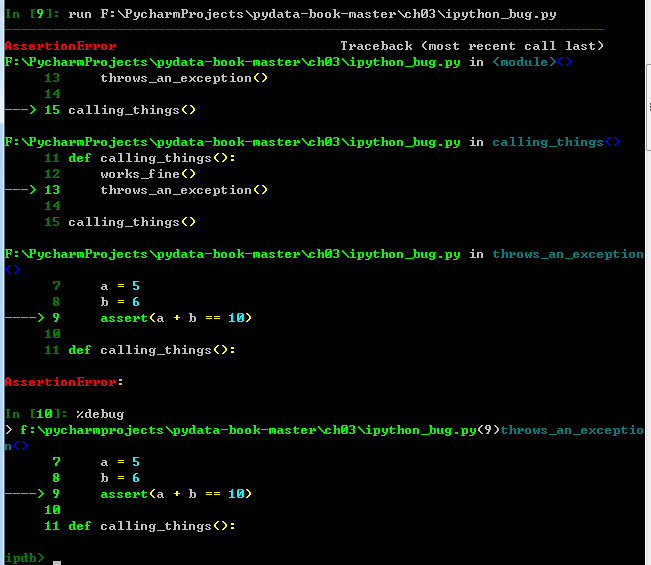Click cyan "throws_an_exception" frame name in traceback
651x565 pixels.
coord(568,254)
